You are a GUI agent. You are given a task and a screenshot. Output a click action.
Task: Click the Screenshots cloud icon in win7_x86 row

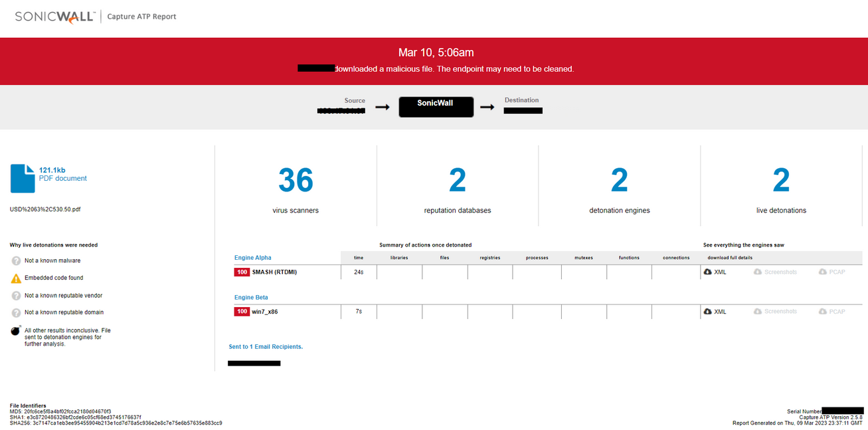click(758, 311)
